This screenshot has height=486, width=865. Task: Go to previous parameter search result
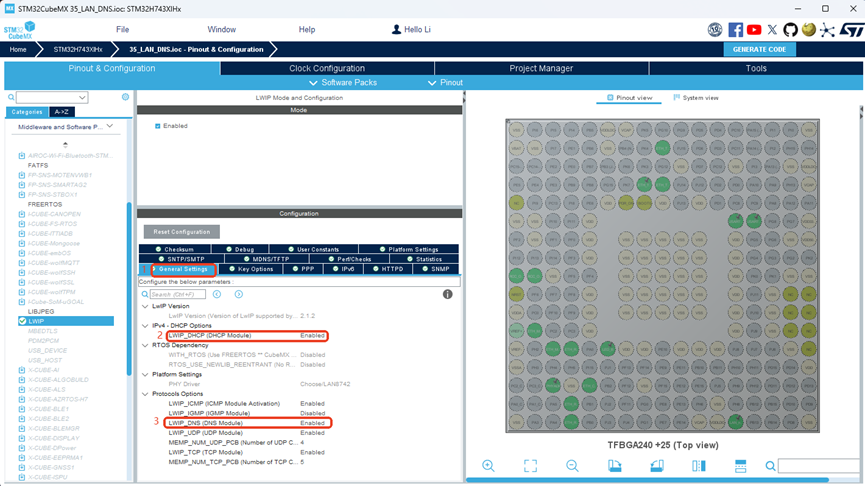pos(217,294)
